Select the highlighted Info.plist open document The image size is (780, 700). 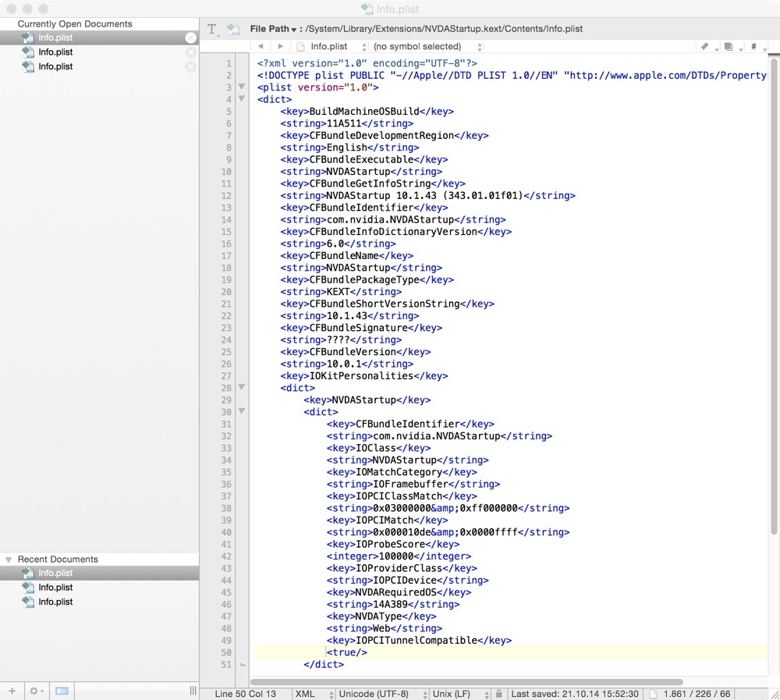click(x=100, y=37)
